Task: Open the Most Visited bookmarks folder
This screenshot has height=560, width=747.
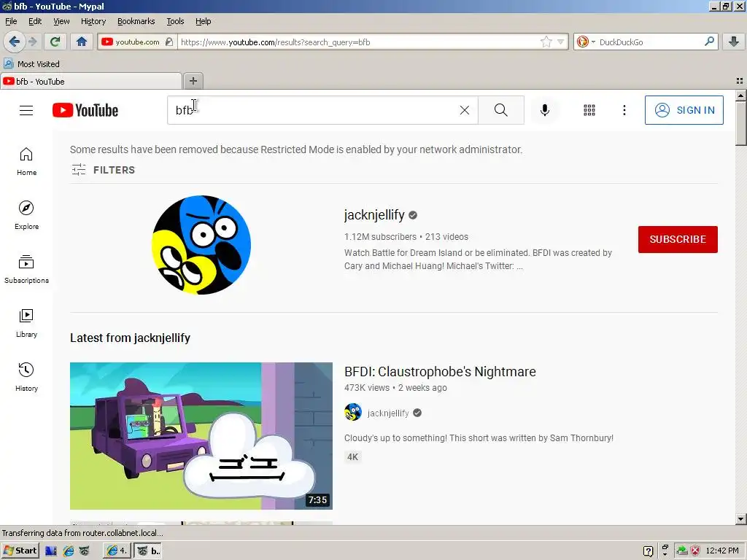Action: click(32, 64)
